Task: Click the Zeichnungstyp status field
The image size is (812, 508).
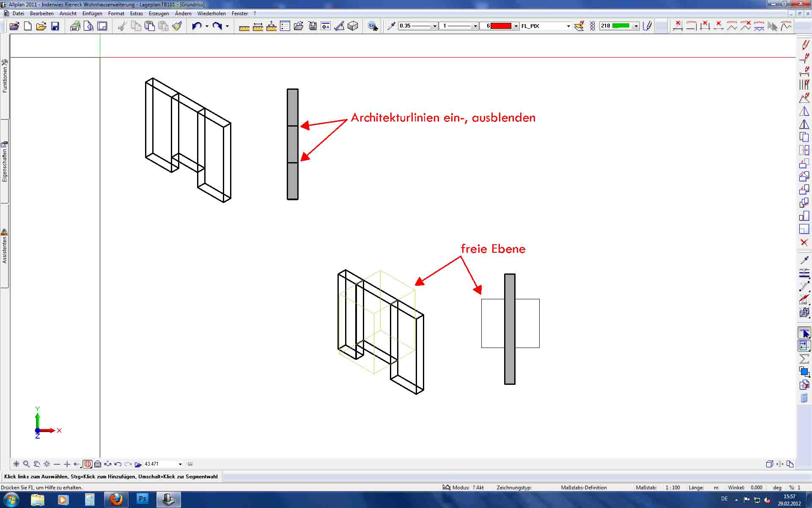Action: (x=514, y=488)
